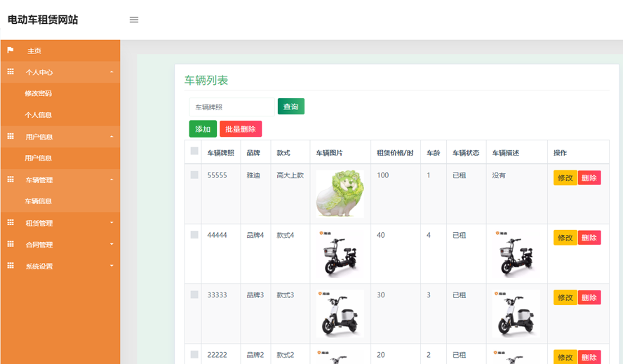Click 修改 for vehicle 22222
Screen dimensions: 623x364
(565, 357)
